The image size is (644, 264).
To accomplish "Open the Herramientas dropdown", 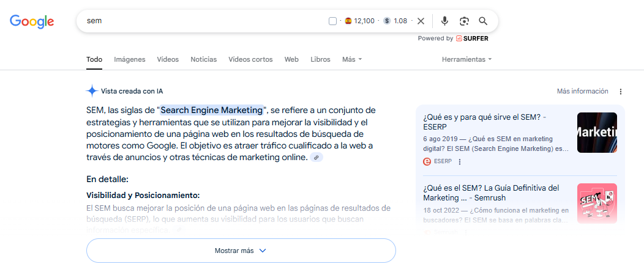I will [x=466, y=59].
